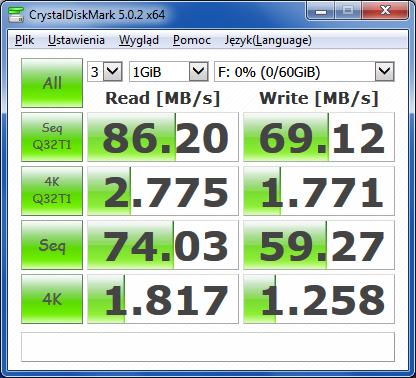Image resolution: width=416 pixels, height=378 pixels.
Task: Open the Pomoc menu
Action: tap(192, 40)
